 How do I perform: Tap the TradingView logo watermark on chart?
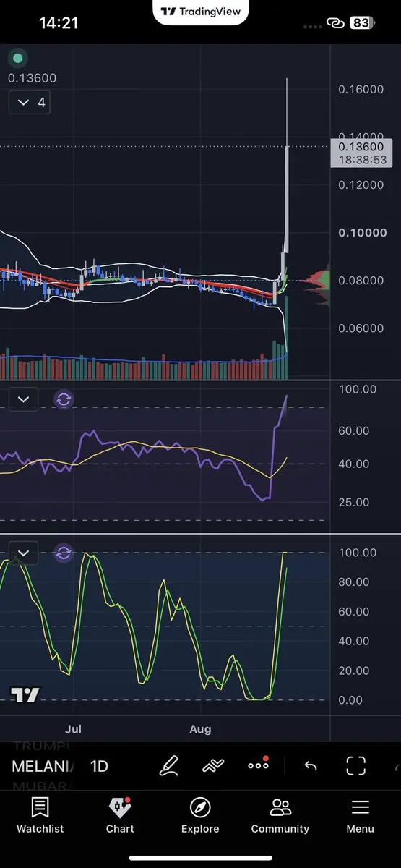[25, 695]
